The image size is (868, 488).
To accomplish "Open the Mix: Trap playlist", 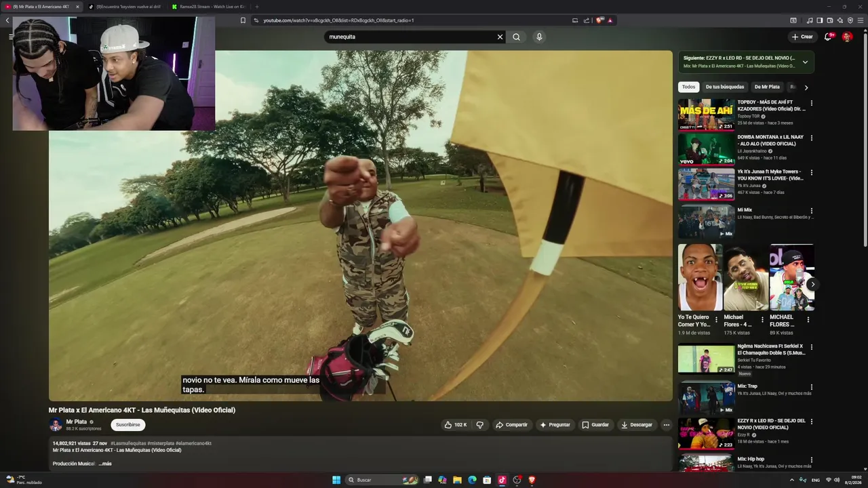I will (x=706, y=398).
